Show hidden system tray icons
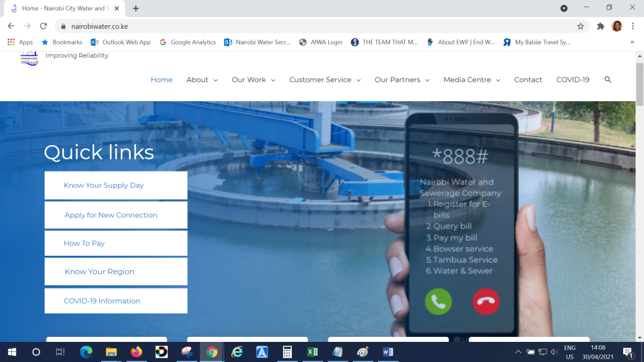The width and height of the screenshot is (644, 362). point(518,352)
